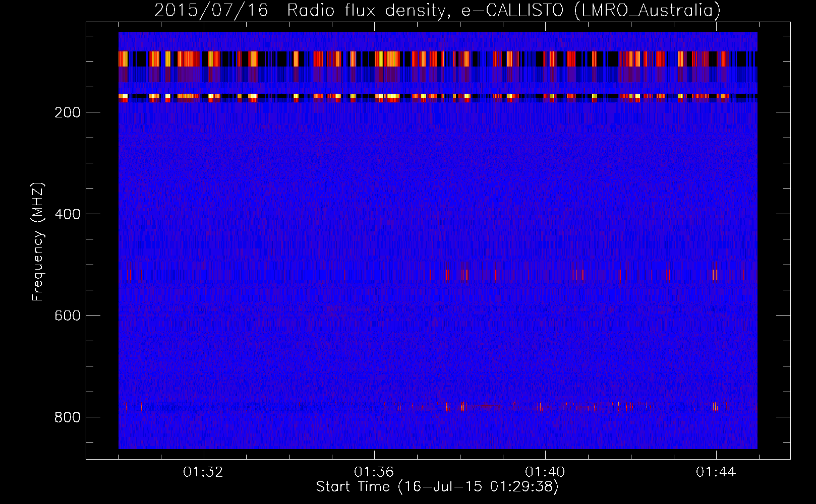The image size is (816, 504).
Task: Click the 01:44 time tick label
Action: point(716,472)
